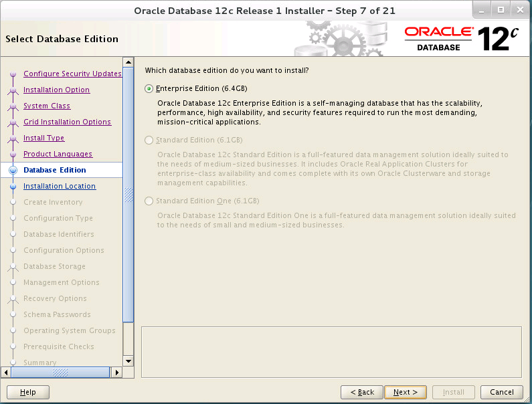
Task: Click Operating System Groups step label
Action: point(69,330)
